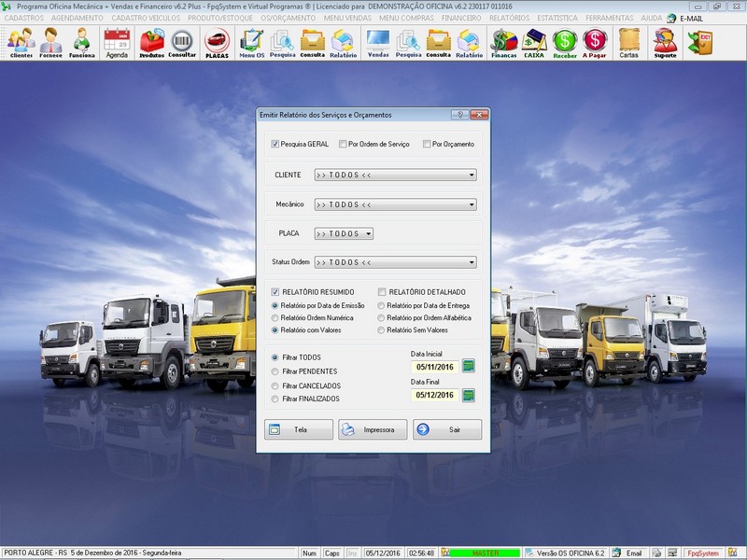Open the FINANCEIRO menu
The height and width of the screenshot is (560, 747).
point(461,18)
